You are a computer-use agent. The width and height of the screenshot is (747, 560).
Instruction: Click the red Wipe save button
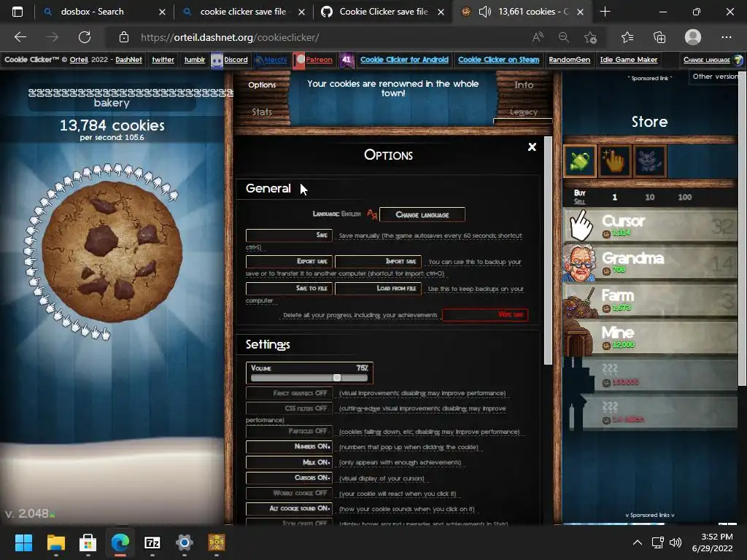[485, 315]
